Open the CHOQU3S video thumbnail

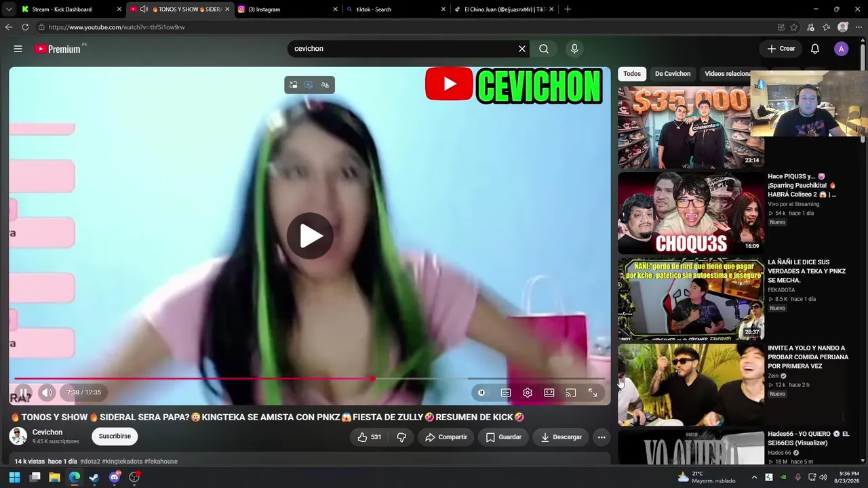pyautogui.click(x=690, y=213)
